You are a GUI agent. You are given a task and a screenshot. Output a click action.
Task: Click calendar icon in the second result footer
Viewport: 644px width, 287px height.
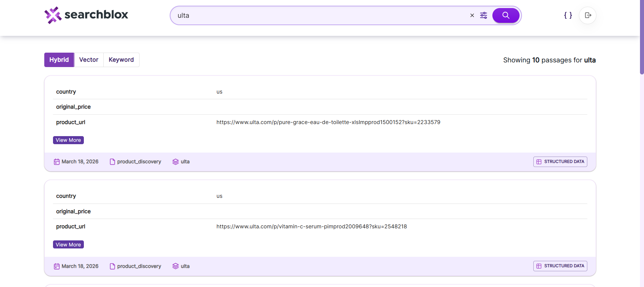tap(57, 266)
